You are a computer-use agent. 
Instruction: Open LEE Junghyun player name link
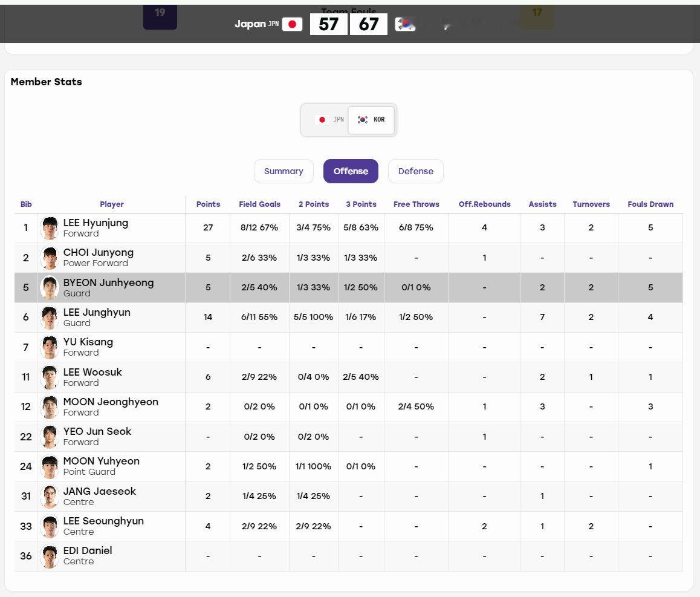coord(97,312)
